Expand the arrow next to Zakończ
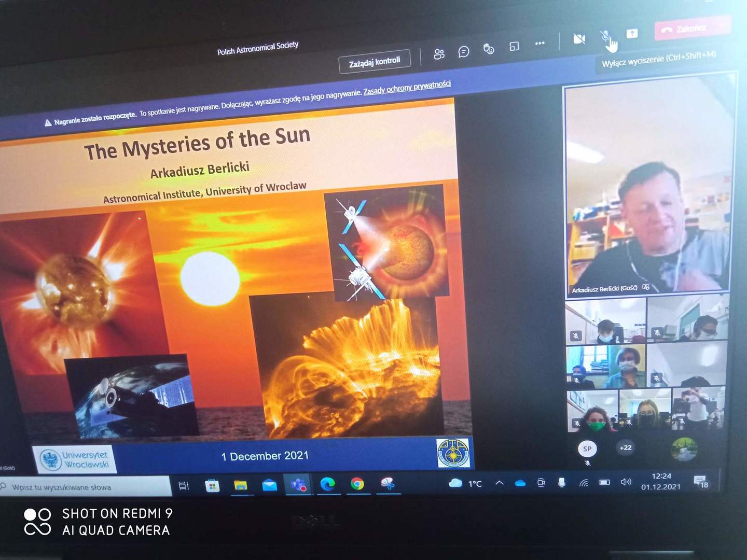 click(x=722, y=25)
